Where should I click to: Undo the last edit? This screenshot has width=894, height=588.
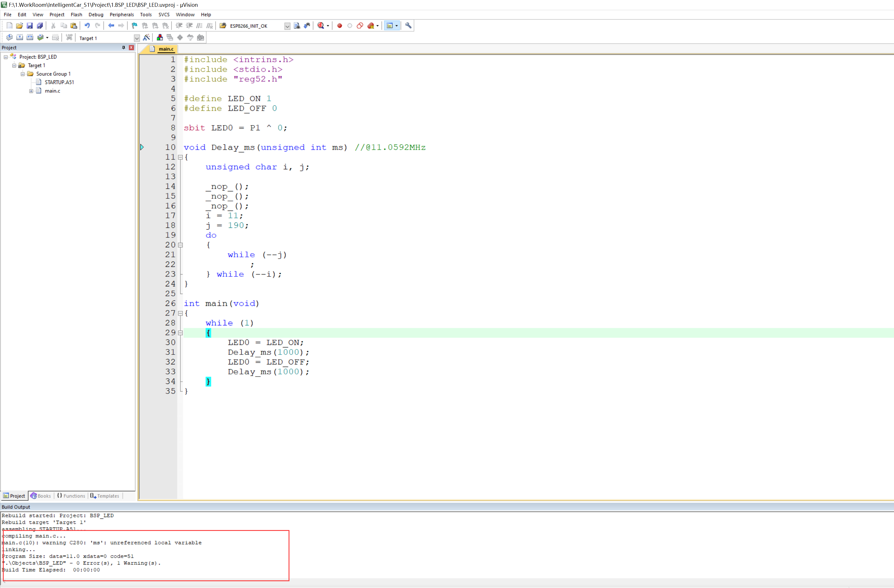(87, 25)
